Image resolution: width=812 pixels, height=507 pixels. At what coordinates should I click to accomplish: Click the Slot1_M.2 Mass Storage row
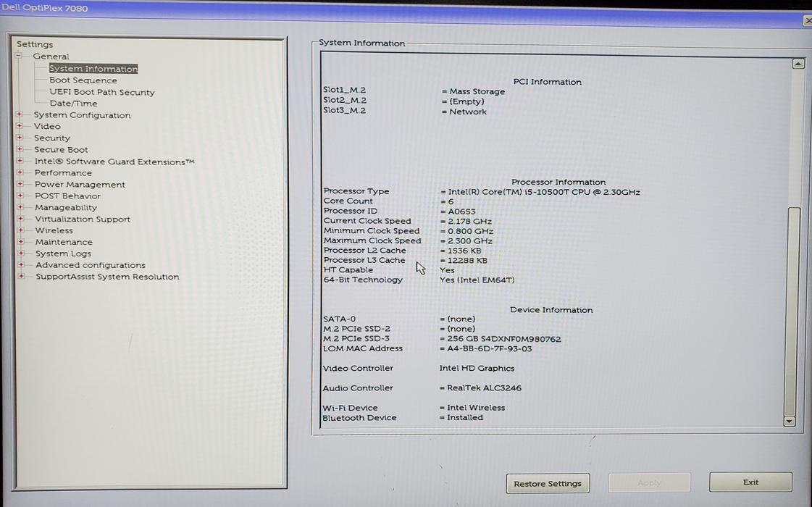point(414,91)
